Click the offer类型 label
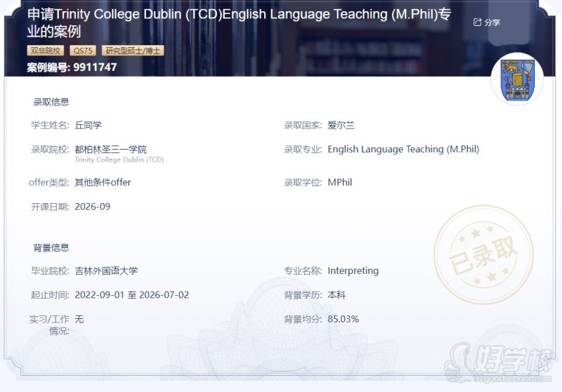The width and height of the screenshot is (562, 392). point(48,183)
